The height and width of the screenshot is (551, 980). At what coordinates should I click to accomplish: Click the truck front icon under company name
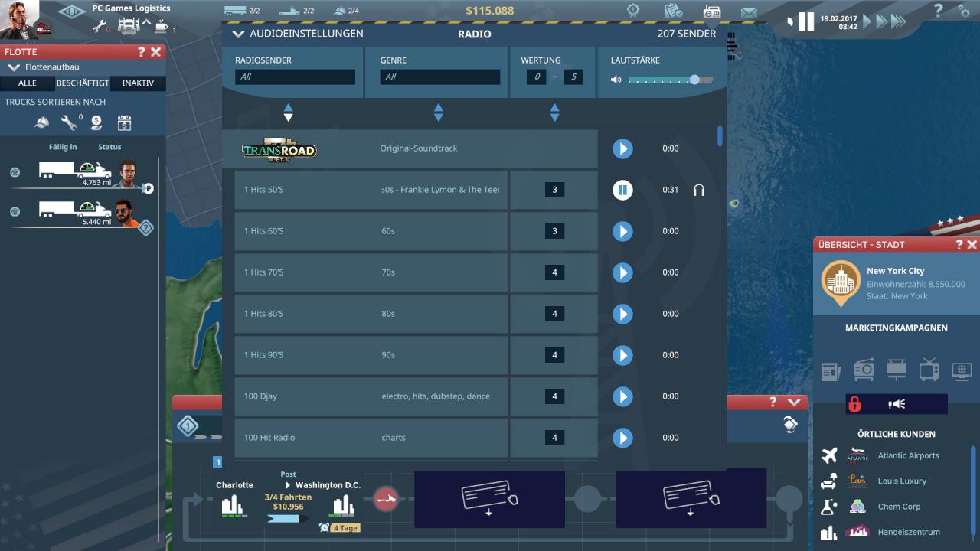coord(129,26)
